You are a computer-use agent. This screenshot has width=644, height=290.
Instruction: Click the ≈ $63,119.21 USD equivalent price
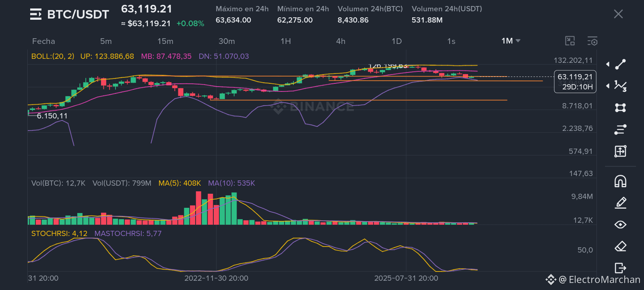(146, 24)
